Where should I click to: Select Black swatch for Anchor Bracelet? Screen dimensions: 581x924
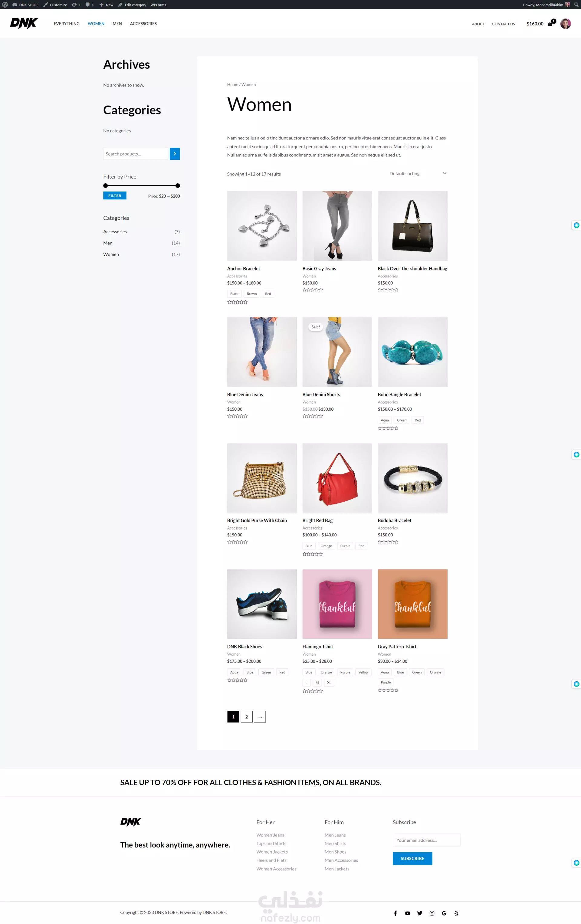[x=234, y=294]
